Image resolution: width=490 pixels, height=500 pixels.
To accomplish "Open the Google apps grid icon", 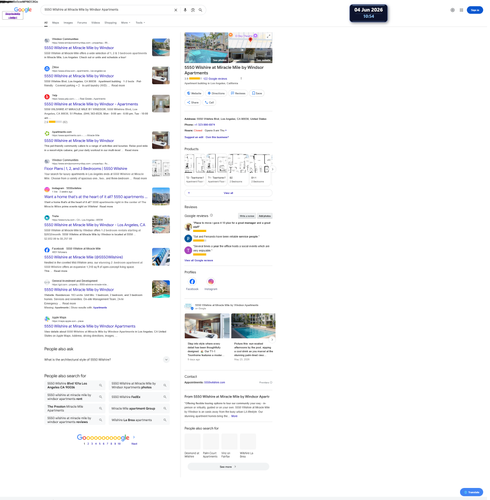I will point(461,10).
